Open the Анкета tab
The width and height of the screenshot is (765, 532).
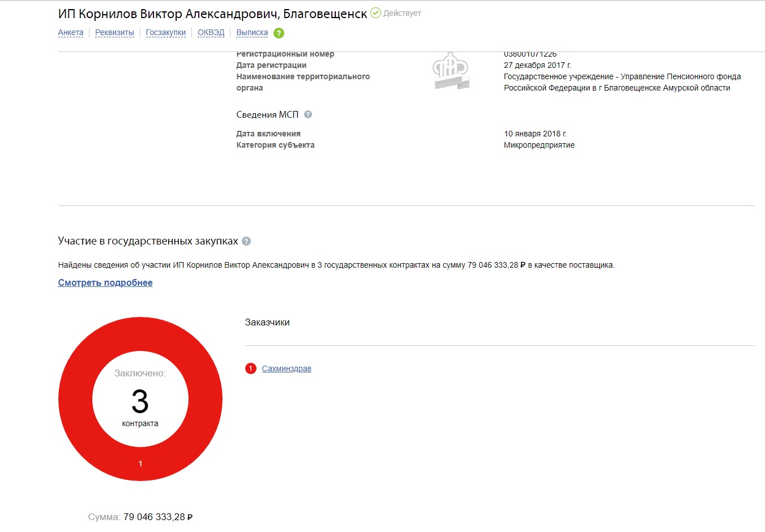coord(71,33)
